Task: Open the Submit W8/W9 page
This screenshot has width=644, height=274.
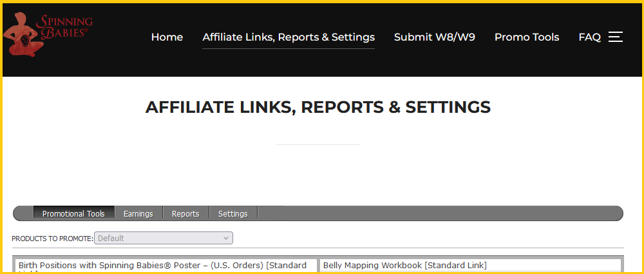Action: [x=435, y=37]
